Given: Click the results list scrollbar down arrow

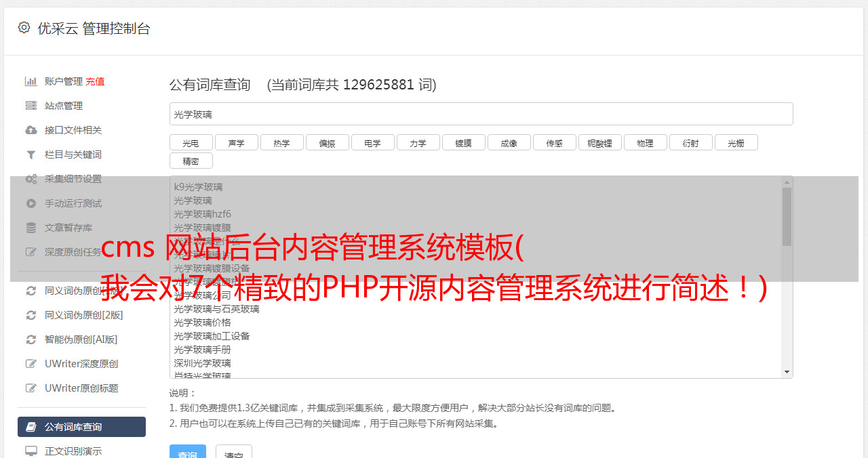Looking at the screenshot, I should pos(787,372).
